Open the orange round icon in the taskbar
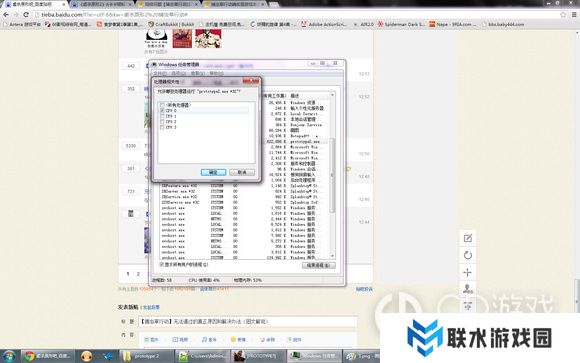 pyautogui.click(x=86, y=356)
